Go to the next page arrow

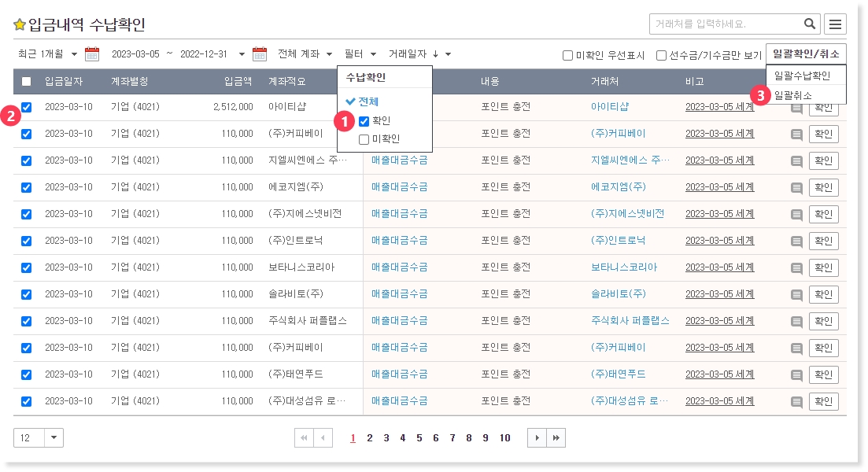(537, 438)
